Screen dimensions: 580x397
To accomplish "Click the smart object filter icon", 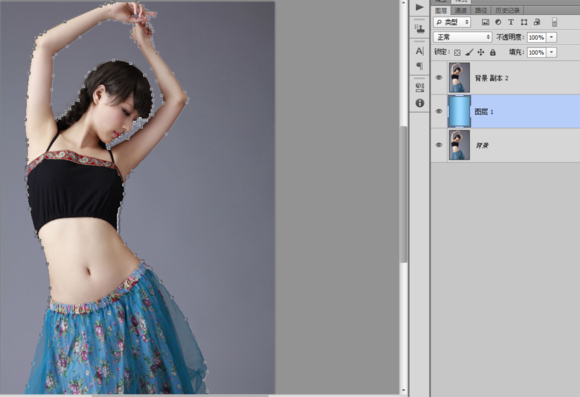I will coord(537,22).
